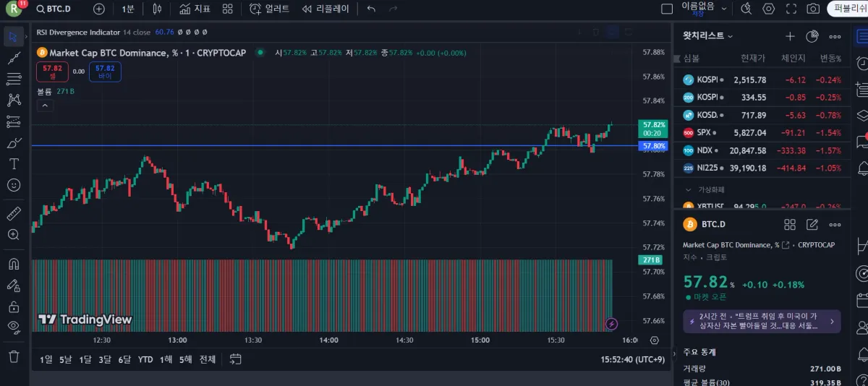Open the 1분 interval dropdown
This screenshot has width=868, height=386.
pyautogui.click(x=128, y=9)
